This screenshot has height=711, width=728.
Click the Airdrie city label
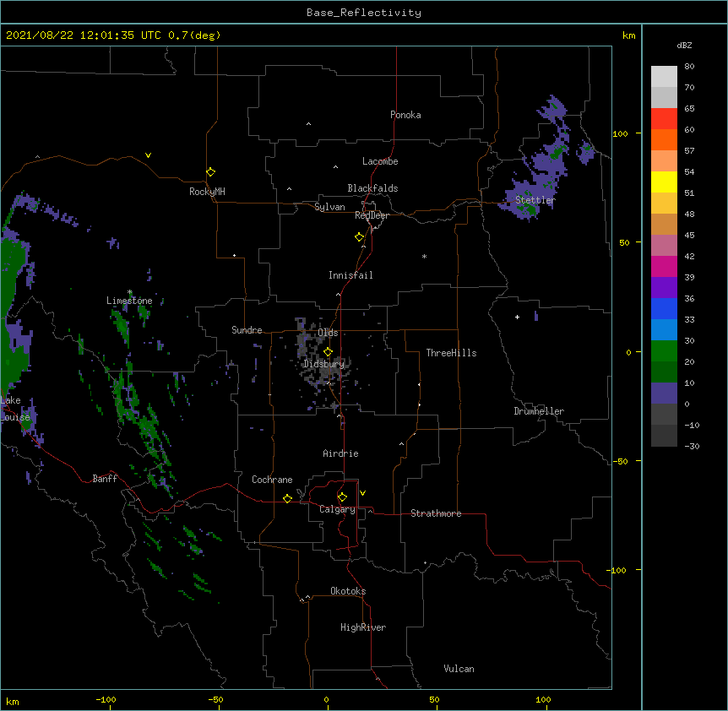341,453
